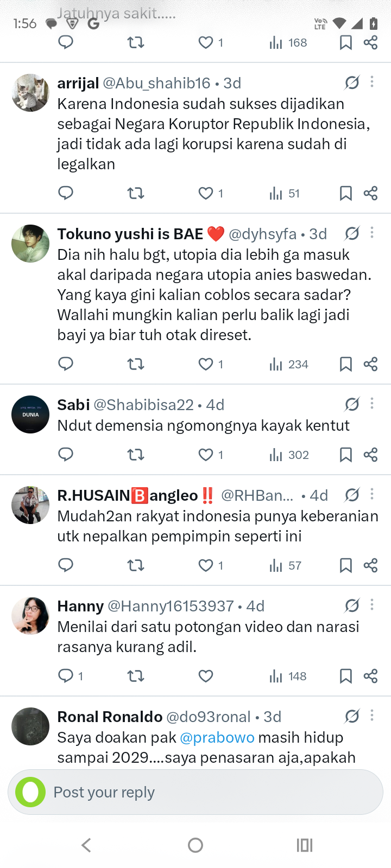Expand three-dot menu on Ronal Ronaldo's tweet

(372, 716)
